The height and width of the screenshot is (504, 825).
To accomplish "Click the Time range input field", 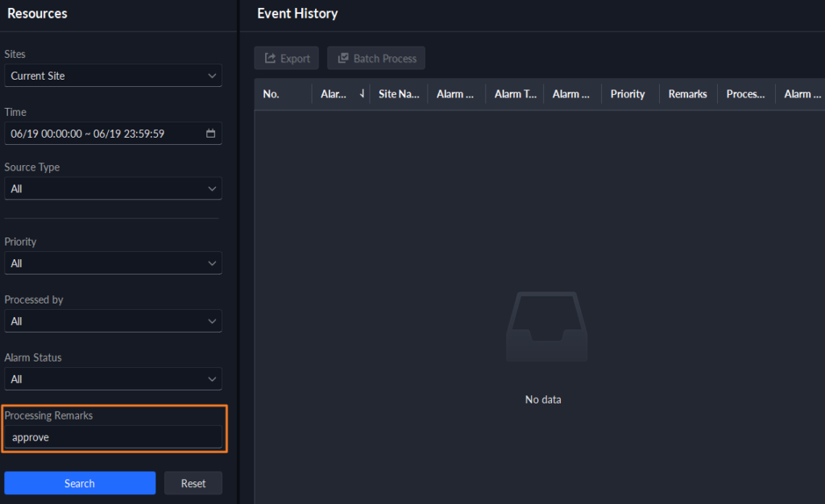I will [105, 134].
